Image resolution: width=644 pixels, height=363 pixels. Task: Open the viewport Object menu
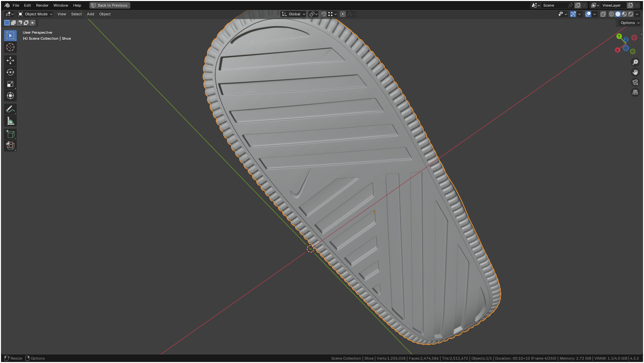[105, 14]
